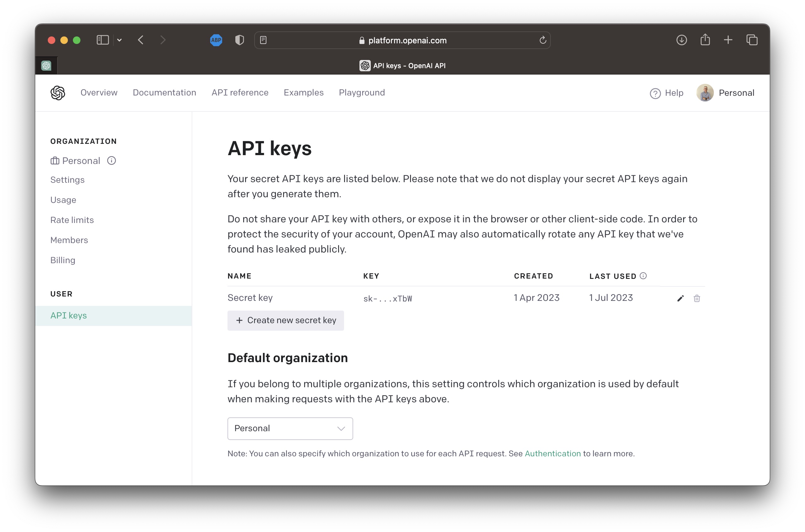This screenshot has height=532, width=805.
Task: Follow the Authentication link
Action: [x=552, y=453]
